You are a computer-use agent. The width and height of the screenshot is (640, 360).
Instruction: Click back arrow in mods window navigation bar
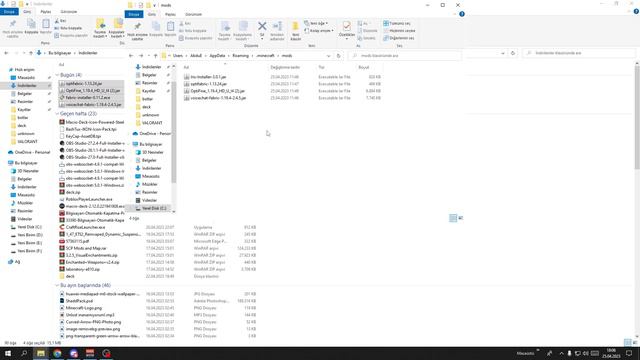coord(131,56)
